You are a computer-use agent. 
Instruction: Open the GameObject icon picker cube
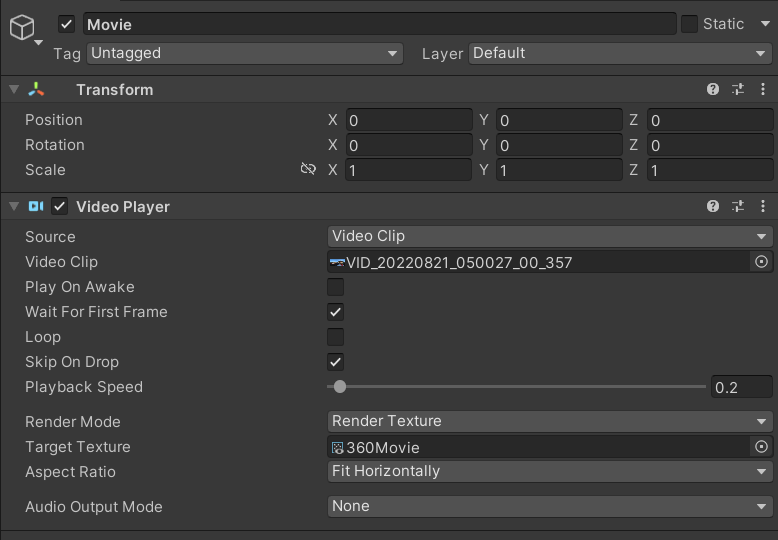(22, 27)
